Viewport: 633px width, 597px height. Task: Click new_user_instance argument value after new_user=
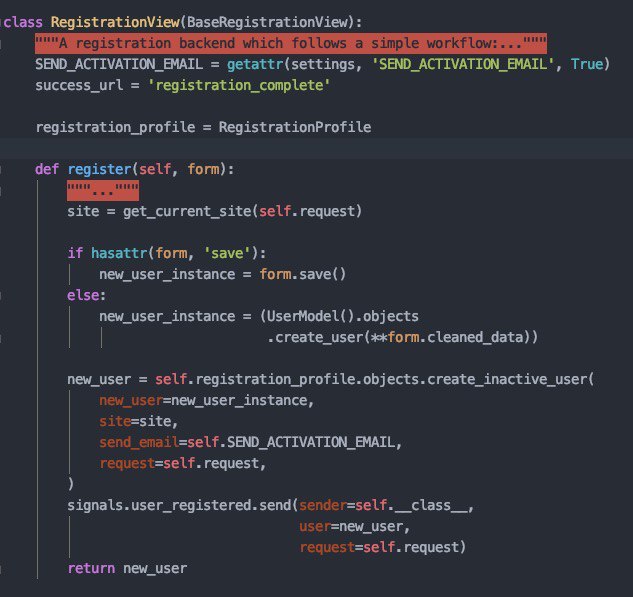click(x=239, y=400)
